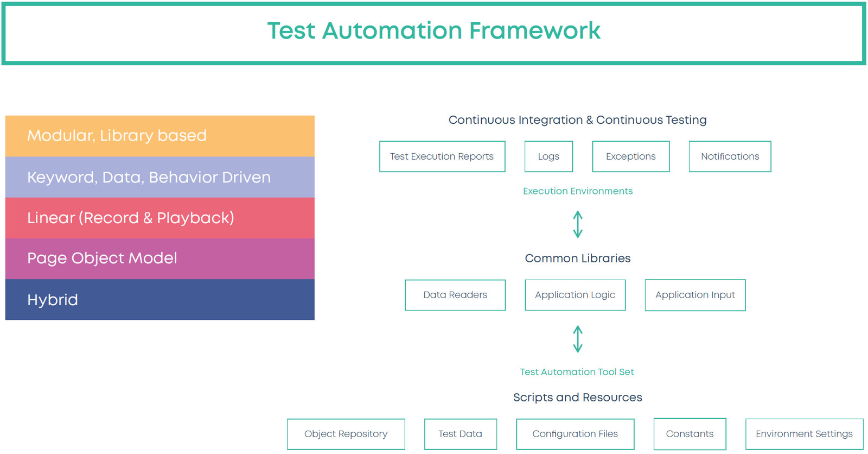Open the Data Readers box
868x454 pixels.
click(x=455, y=295)
